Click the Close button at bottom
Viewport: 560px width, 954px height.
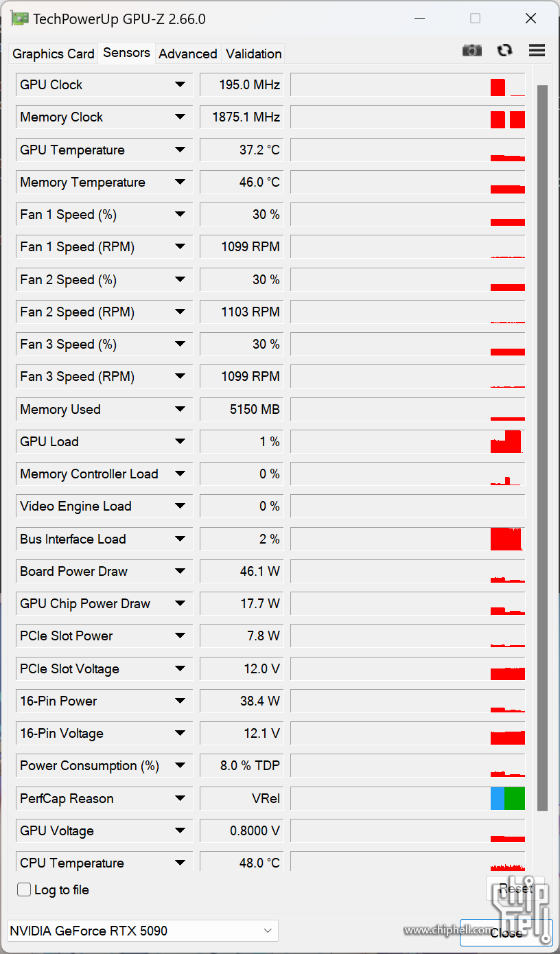506,933
